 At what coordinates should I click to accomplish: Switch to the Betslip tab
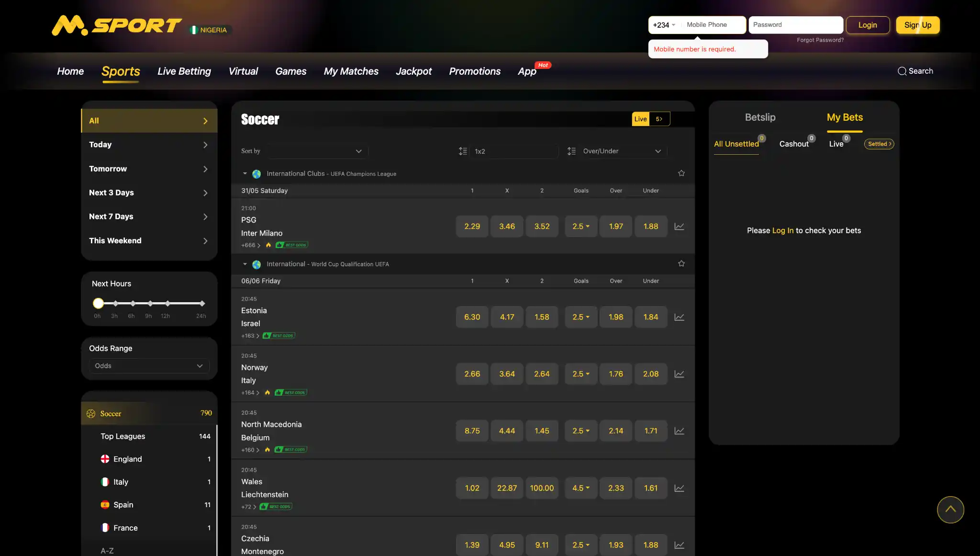click(760, 117)
